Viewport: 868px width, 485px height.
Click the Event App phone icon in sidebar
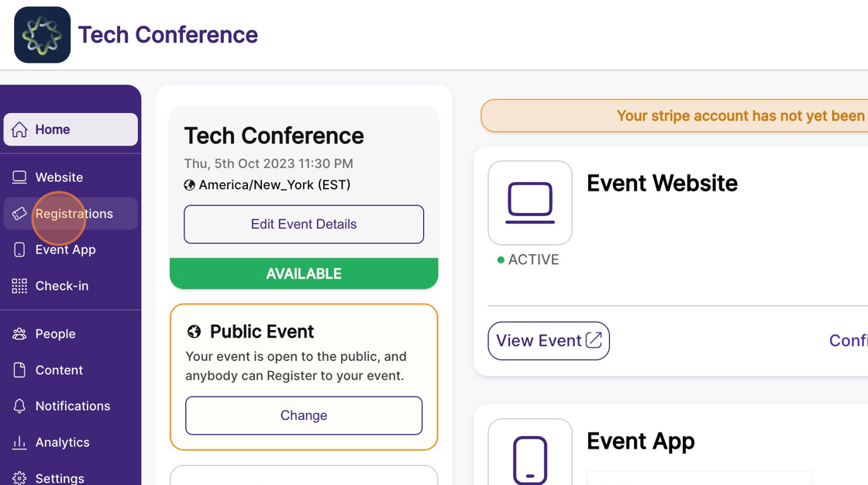pos(19,249)
